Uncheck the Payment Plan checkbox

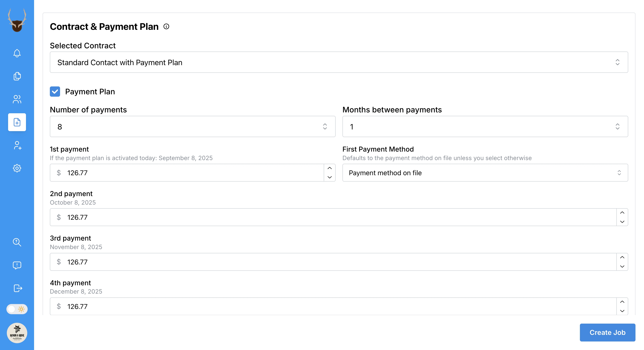(x=55, y=92)
